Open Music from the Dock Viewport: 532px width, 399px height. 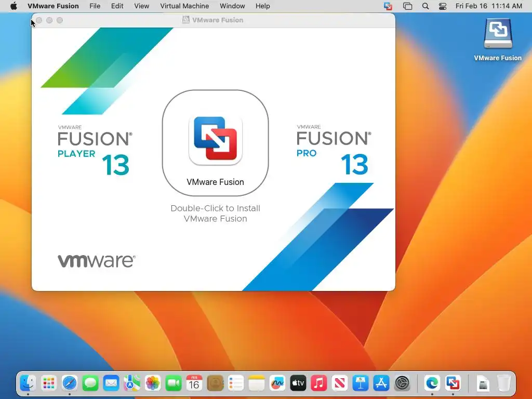click(x=319, y=383)
